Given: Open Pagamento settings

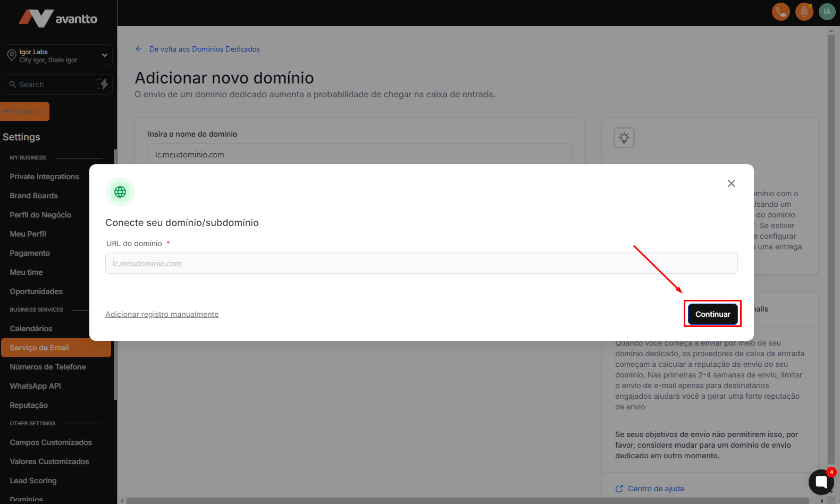Looking at the screenshot, I should (x=30, y=253).
